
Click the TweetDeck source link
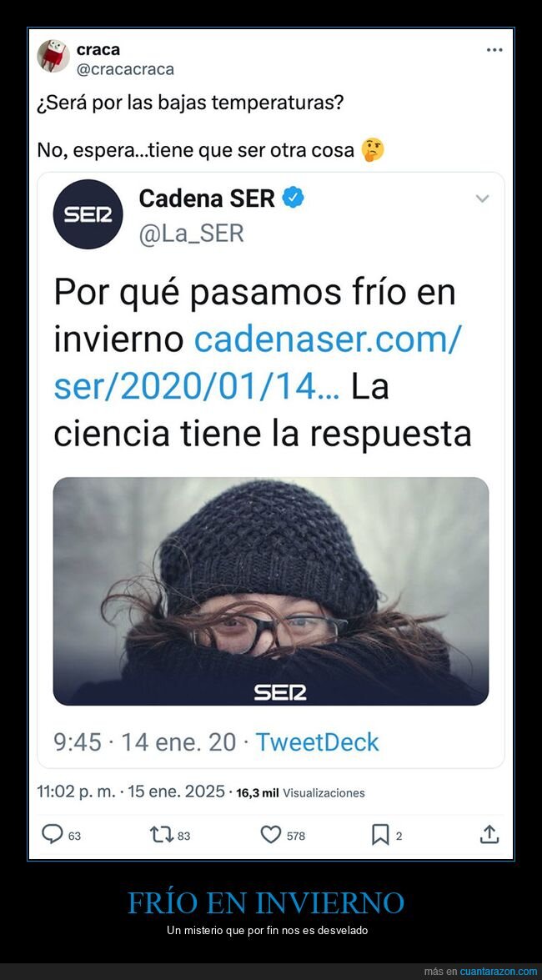[317, 741]
